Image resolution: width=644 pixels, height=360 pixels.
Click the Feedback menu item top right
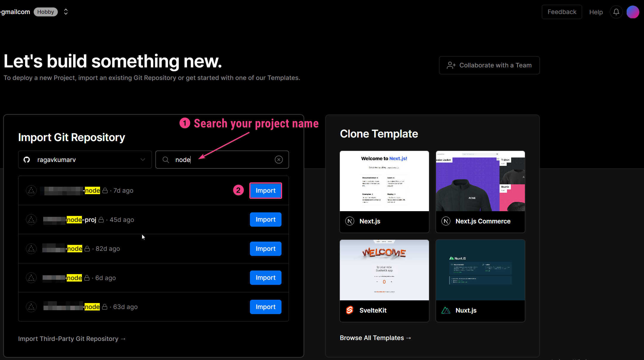pos(562,12)
